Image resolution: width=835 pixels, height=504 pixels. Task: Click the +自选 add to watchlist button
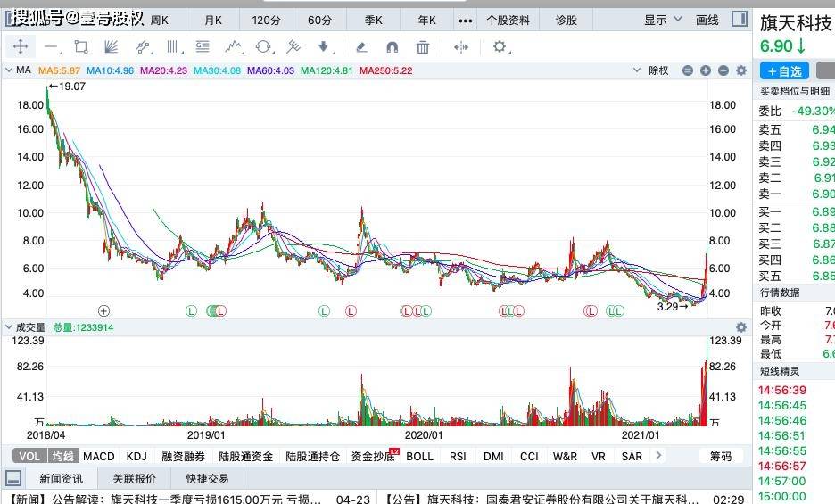tap(784, 70)
